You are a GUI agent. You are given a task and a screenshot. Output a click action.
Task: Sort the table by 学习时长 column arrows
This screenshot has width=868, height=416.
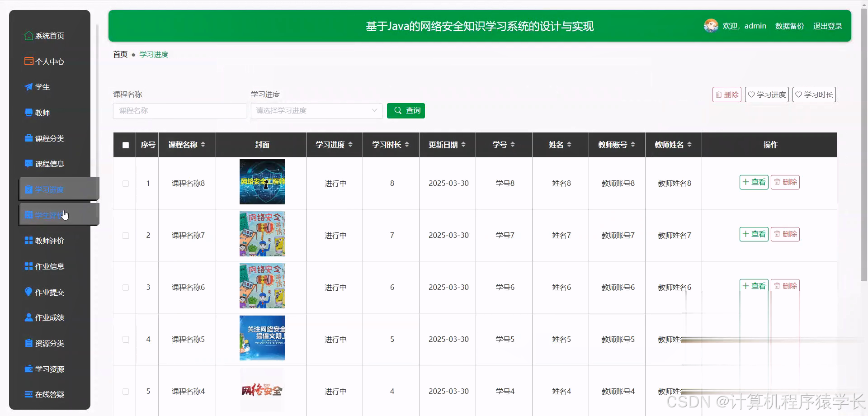click(x=407, y=145)
